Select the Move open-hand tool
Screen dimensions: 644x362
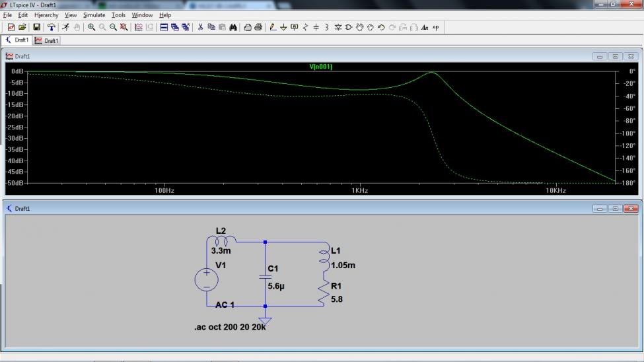(x=360, y=28)
